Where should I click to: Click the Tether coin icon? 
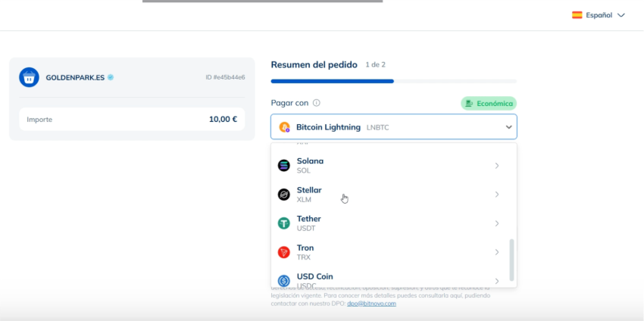[x=284, y=223]
